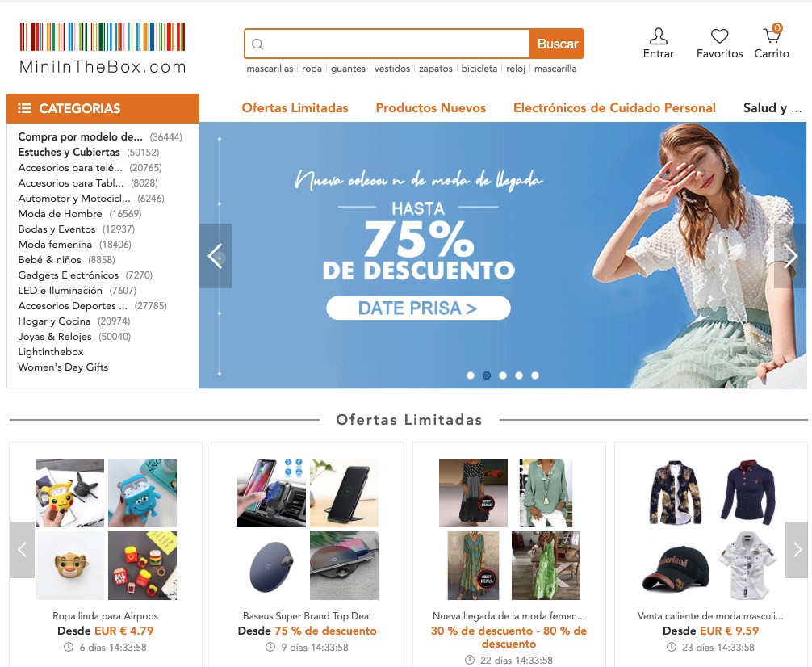This screenshot has width=812, height=667.
Task: Open Electrónicos de Cuidado Personal section
Action: [x=613, y=107]
